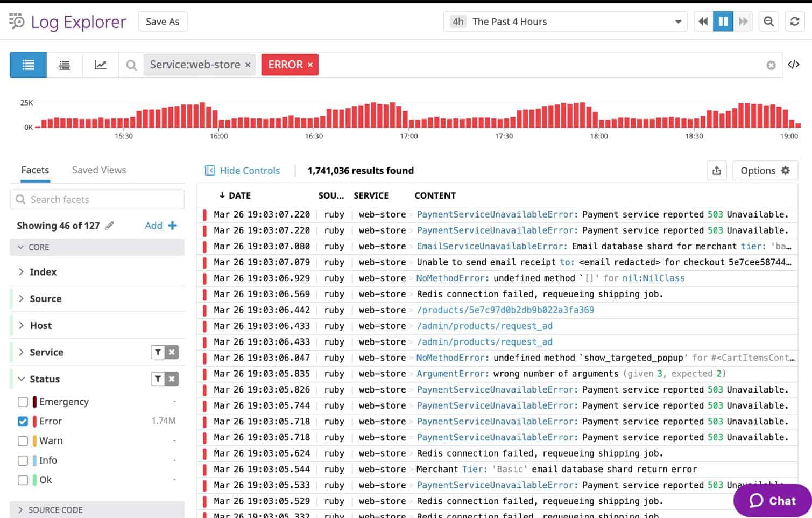Screen dimensions: 812x518
Task: Click the Error count 1.74M value
Action: point(164,421)
